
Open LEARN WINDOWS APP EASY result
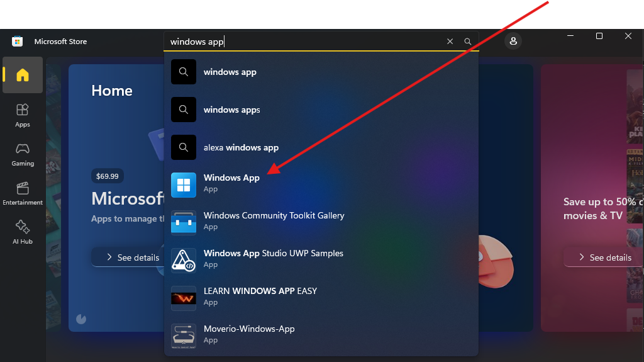click(x=260, y=297)
